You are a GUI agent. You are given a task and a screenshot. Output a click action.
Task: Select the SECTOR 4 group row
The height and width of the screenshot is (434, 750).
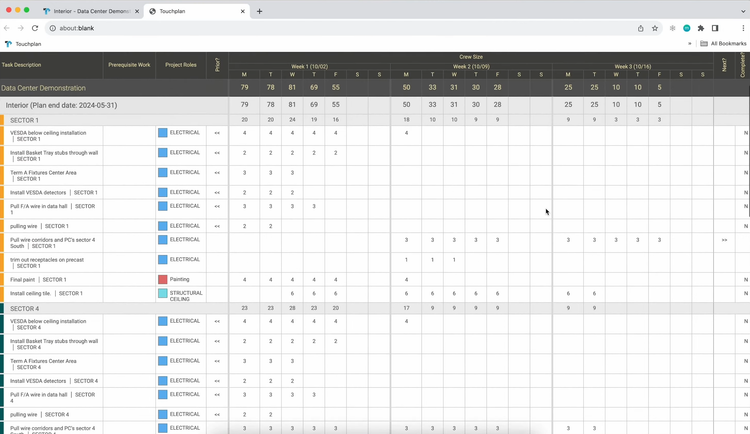[375, 309]
